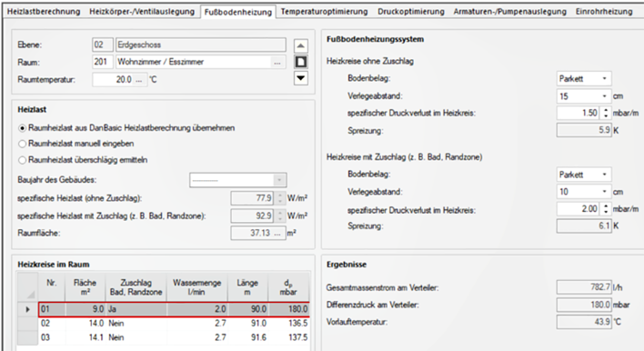Click Länge cell 91.0
Screen dimensions: 644x351
pos(247,324)
